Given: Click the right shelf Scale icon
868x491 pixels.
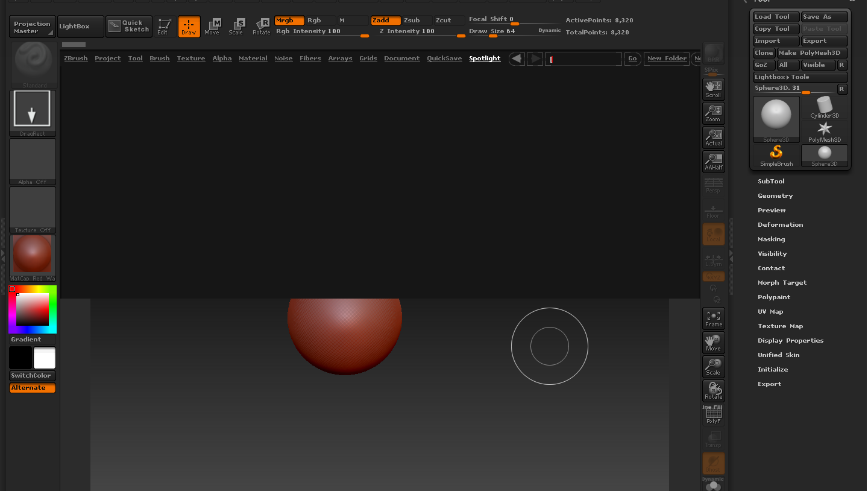Looking at the screenshot, I should point(714,367).
